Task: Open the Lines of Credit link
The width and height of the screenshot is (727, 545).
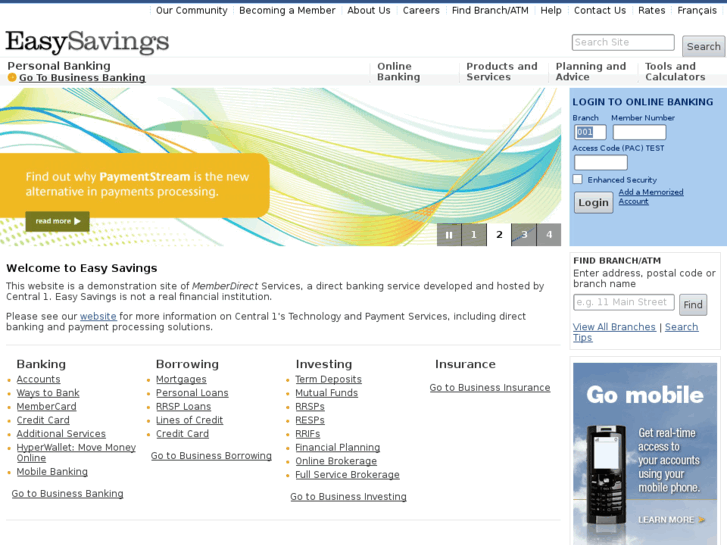Action: [x=189, y=420]
